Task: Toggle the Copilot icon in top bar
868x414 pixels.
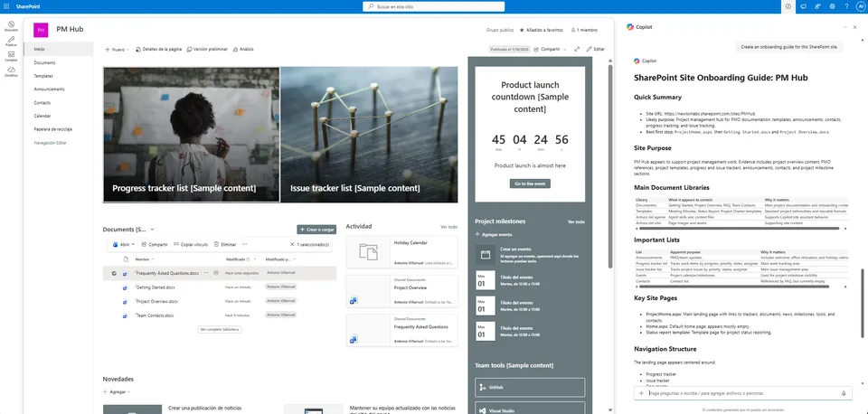Action: pyautogui.click(x=788, y=6)
